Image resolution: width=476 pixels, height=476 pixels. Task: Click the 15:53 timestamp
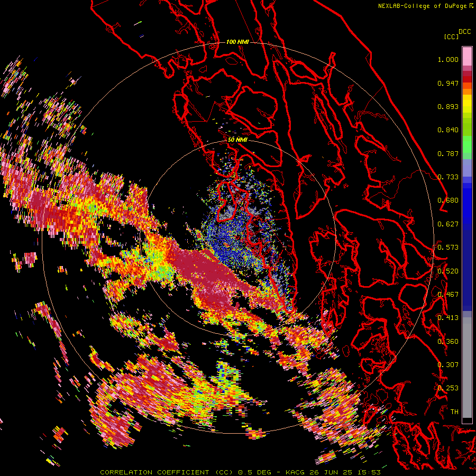369,472
